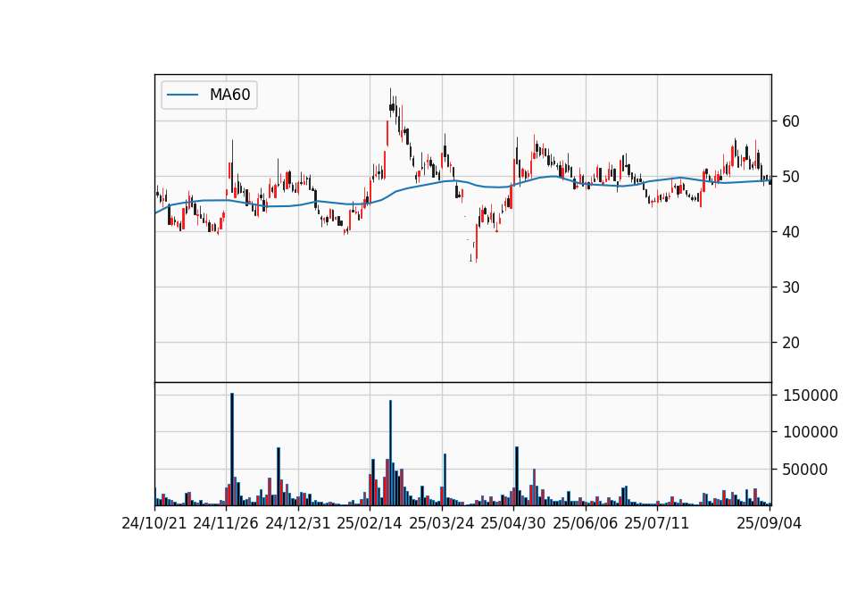857x616 pixels.
Task: Click the price axis value 30
Action: [791, 287]
